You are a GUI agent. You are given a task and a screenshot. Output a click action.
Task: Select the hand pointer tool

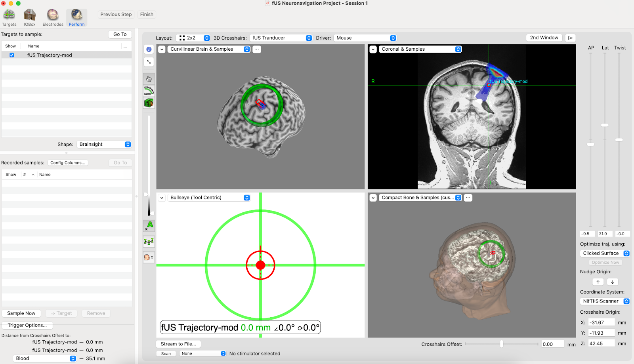coord(149,79)
